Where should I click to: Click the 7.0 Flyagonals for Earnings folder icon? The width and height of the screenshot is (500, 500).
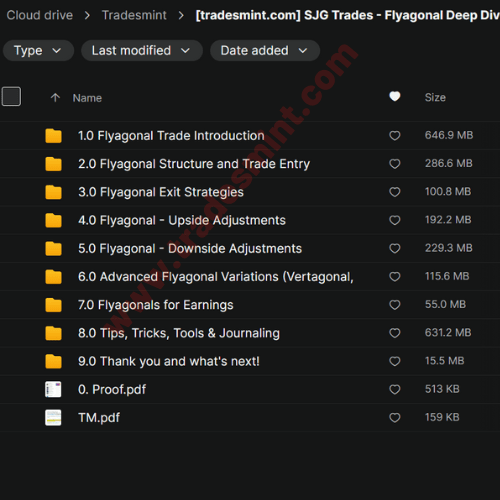pyautogui.click(x=53, y=305)
